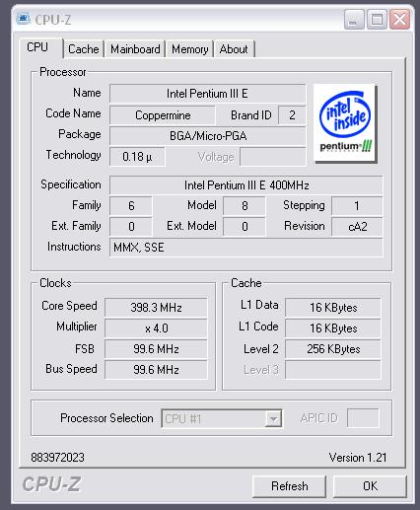Switch to the Cache tab
Screen dimensions: 420x510
84,49
